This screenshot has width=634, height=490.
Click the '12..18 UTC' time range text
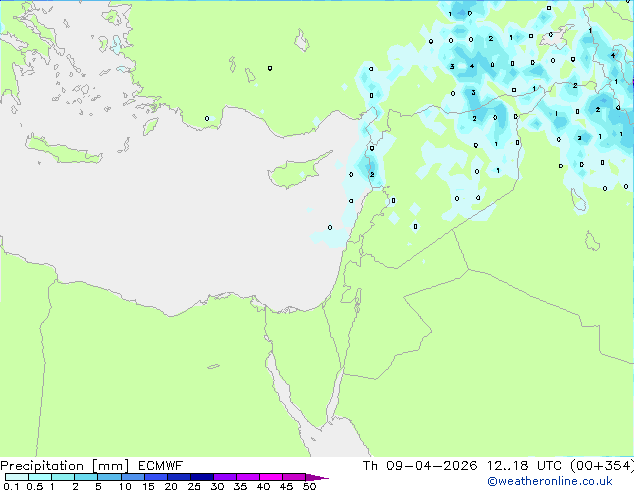pyautogui.click(x=524, y=466)
